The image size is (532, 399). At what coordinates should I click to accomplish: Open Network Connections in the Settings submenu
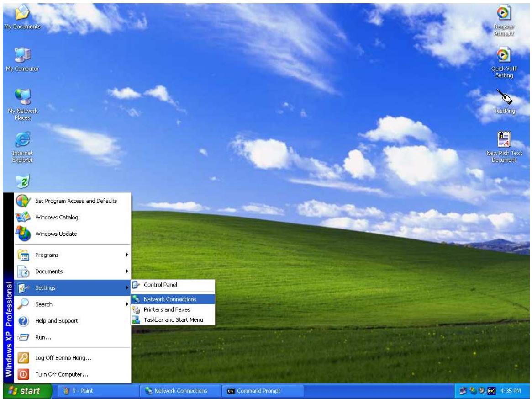click(x=173, y=299)
